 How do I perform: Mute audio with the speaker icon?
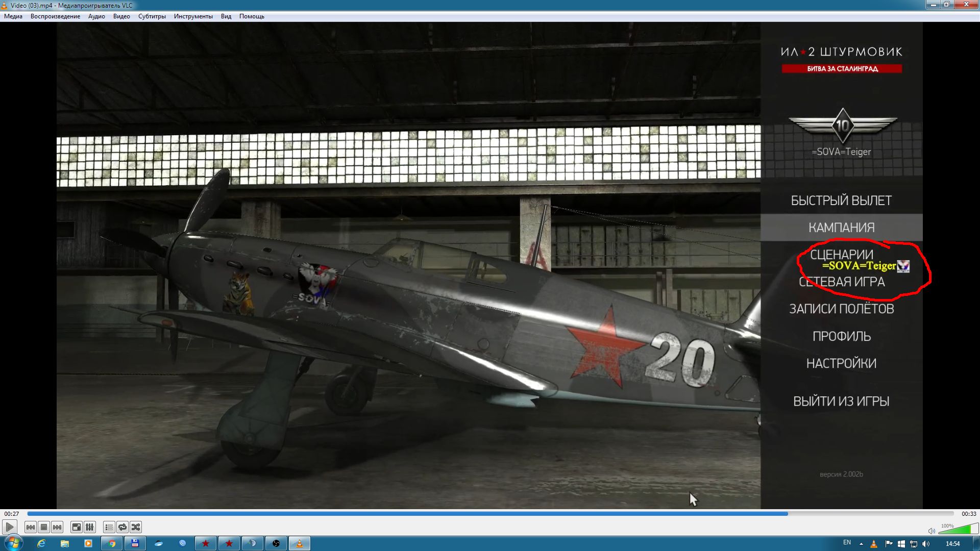click(x=932, y=531)
